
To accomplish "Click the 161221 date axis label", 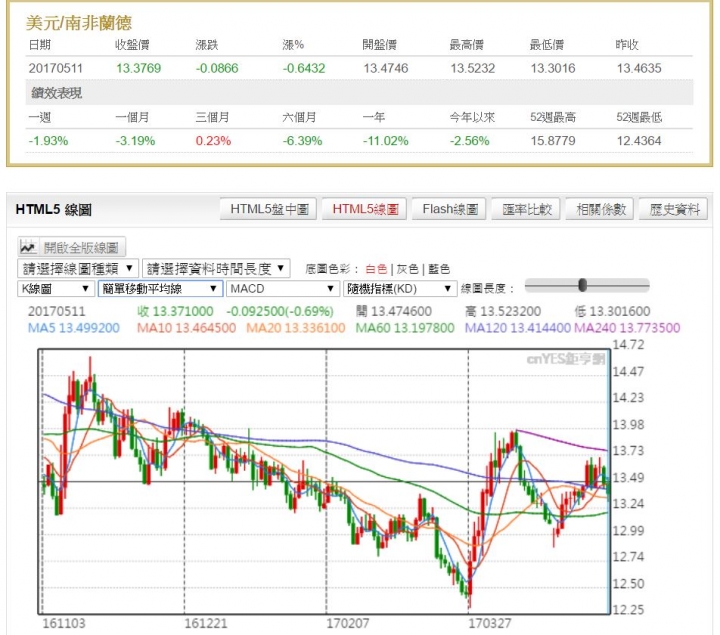I will (x=206, y=624).
